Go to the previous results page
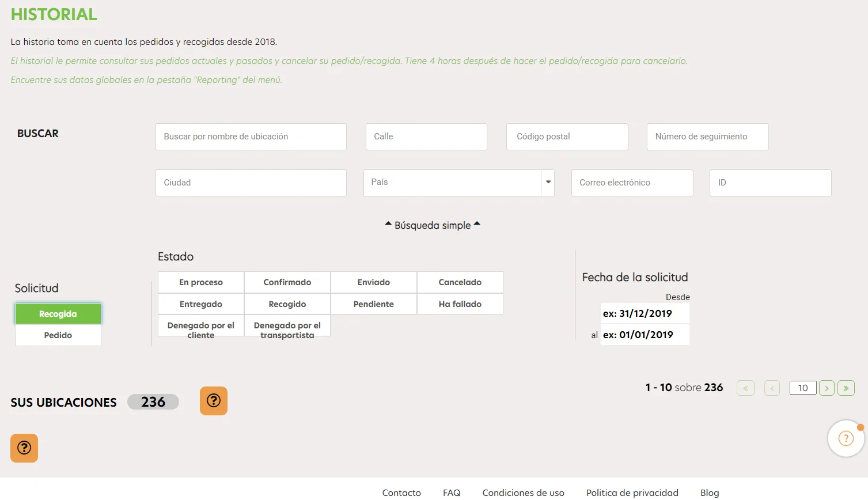Screen dimensions: 868x500 click(x=772, y=388)
